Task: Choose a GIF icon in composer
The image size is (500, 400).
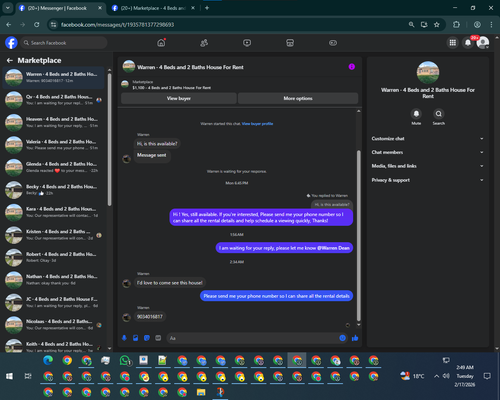Action: [158, 338]
